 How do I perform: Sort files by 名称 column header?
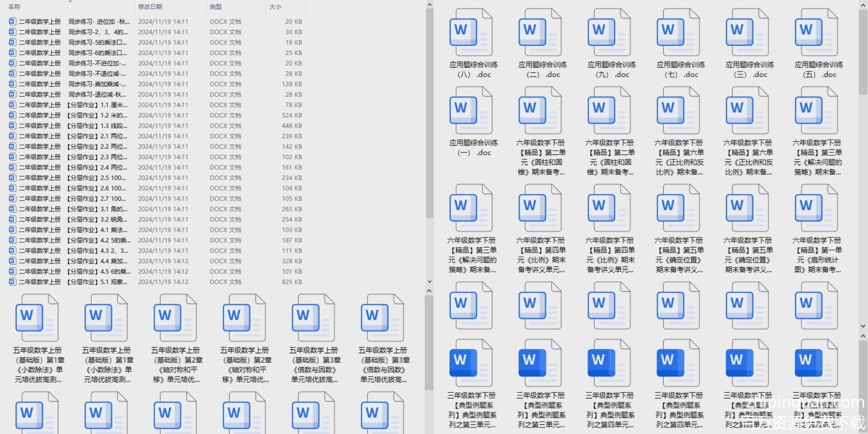tap(15, 7)
